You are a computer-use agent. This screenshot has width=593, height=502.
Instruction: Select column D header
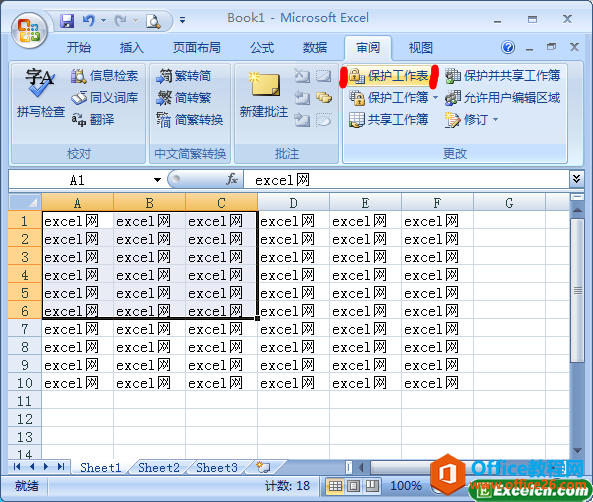[293, 203]
